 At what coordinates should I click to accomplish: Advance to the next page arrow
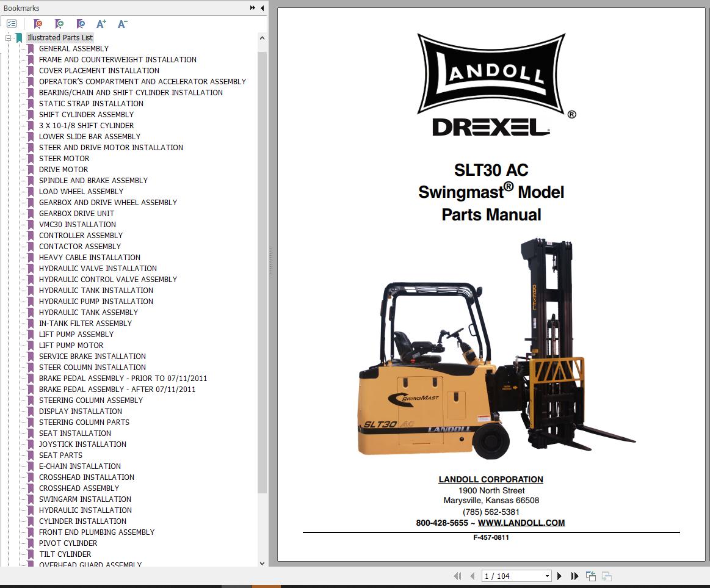(560, 576)
